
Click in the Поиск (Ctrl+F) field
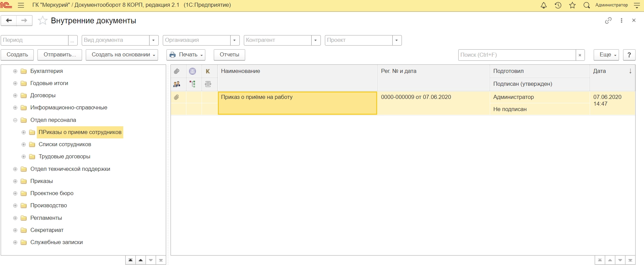pyautogui.click(x=517, y=55)
